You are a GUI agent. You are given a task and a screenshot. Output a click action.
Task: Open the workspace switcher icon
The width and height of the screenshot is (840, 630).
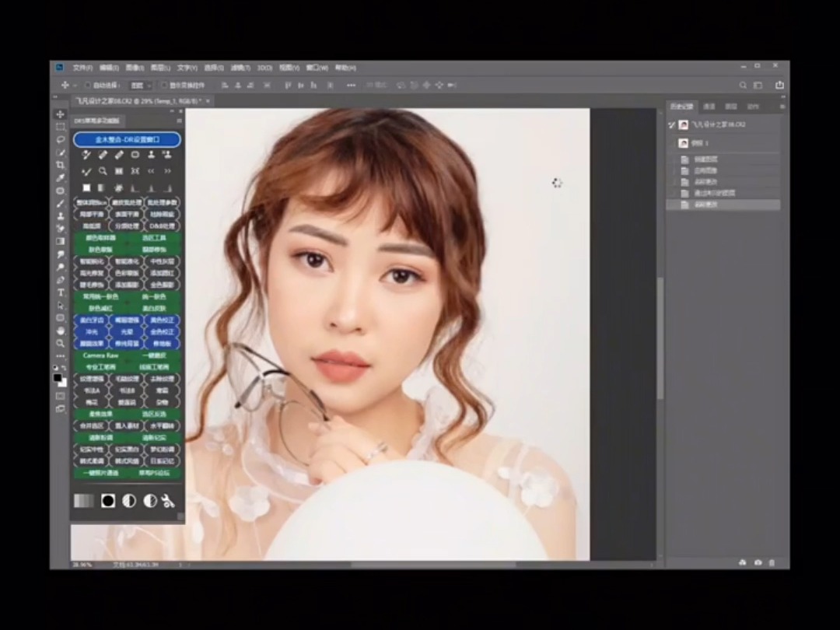(758, 86)
